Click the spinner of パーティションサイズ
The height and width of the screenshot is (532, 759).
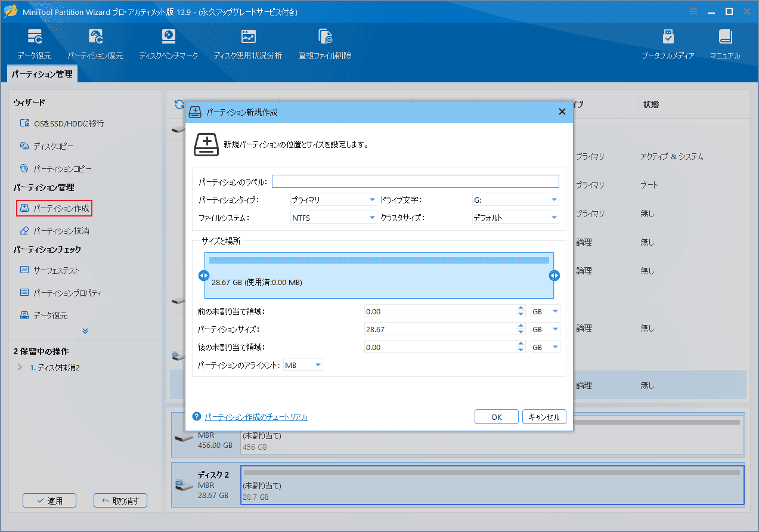tap(521, 329)
